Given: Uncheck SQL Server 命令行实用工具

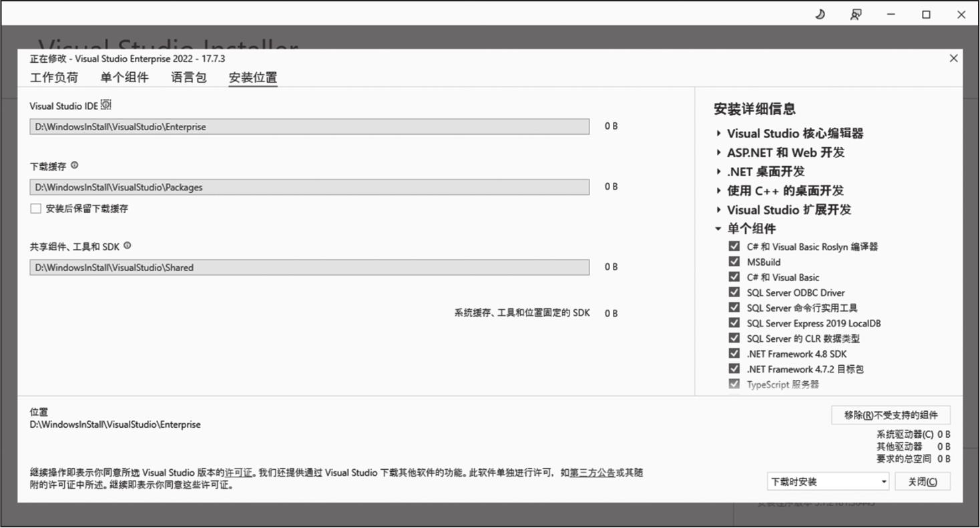Looking at the screenshot, I should [x=734, y=308].
